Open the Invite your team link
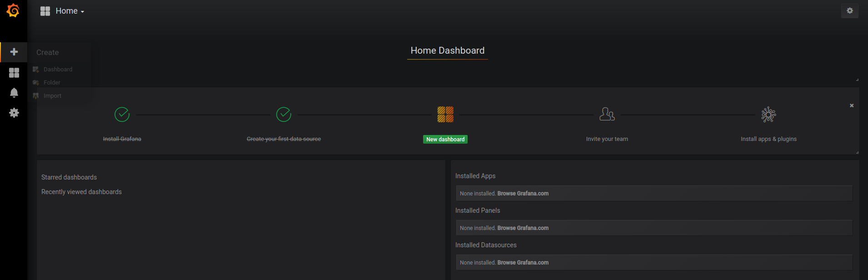 607,139
